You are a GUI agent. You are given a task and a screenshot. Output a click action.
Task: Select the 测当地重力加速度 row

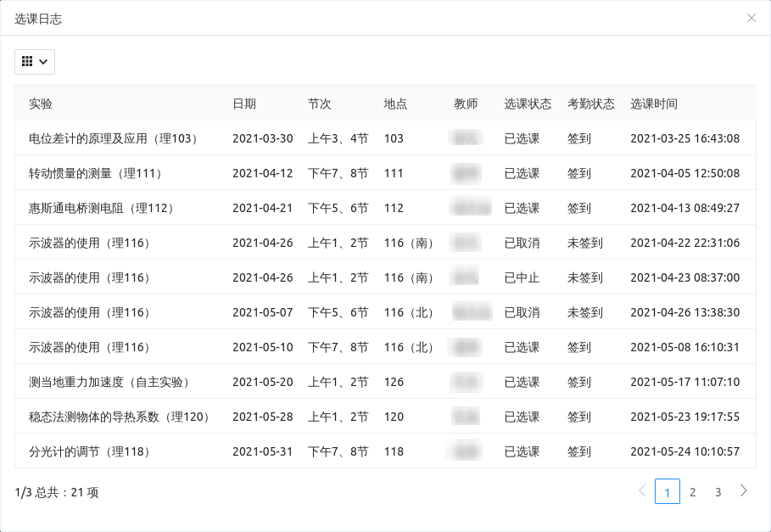click(109, 382)
